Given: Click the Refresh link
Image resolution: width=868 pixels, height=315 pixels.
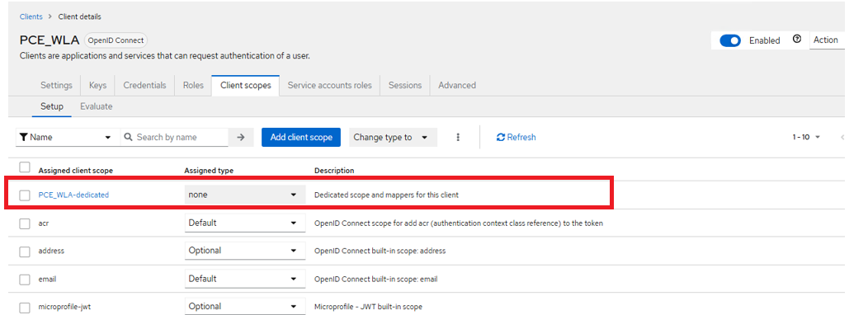Looking at the screenshot, I should pos(516,137).
